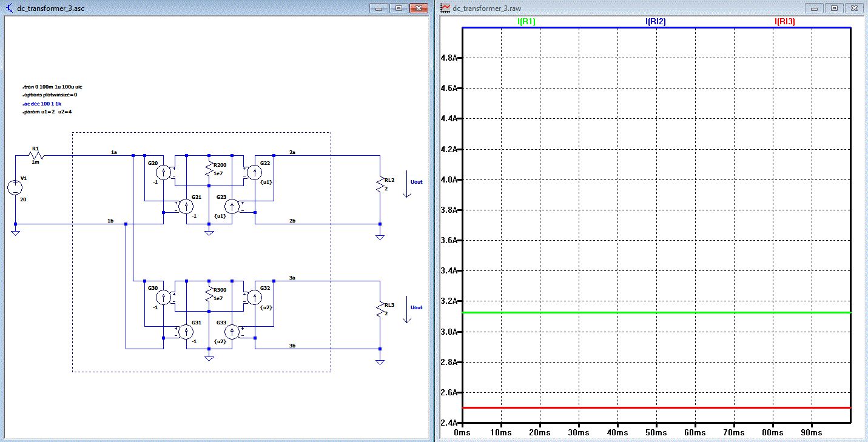Click the I(Rl3) red trace label
Screen dimensions: 868x442
(784, 22)
